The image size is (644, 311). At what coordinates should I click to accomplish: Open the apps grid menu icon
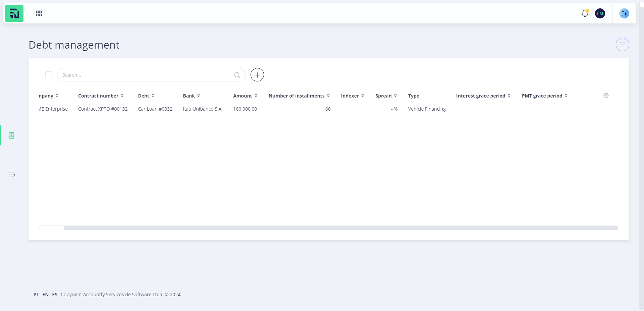coord(39,13)
